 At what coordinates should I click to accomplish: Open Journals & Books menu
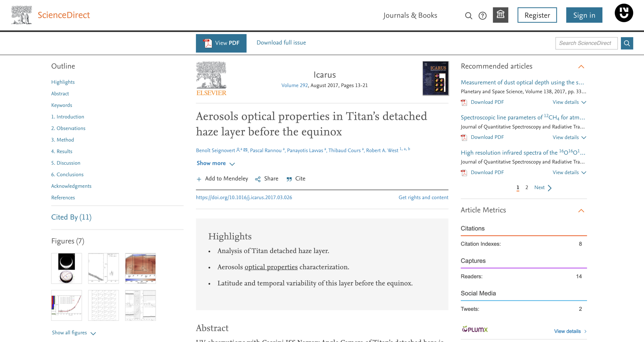tap(410, 15)
